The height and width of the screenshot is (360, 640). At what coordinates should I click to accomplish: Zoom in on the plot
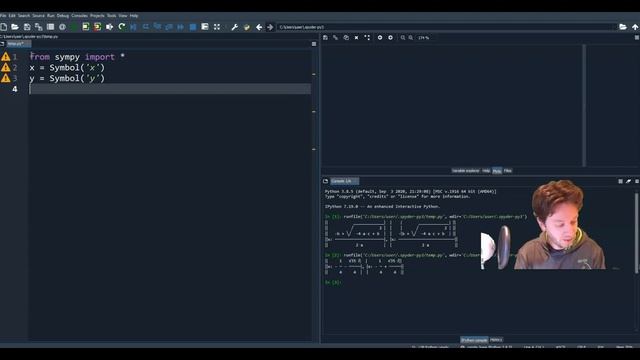pyautogui.click(x=411, y=38)
